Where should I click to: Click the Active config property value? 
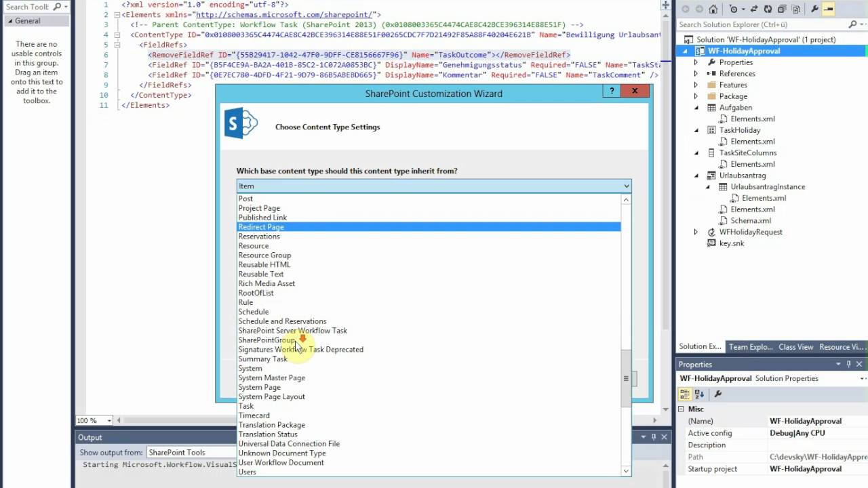point(817,433)
